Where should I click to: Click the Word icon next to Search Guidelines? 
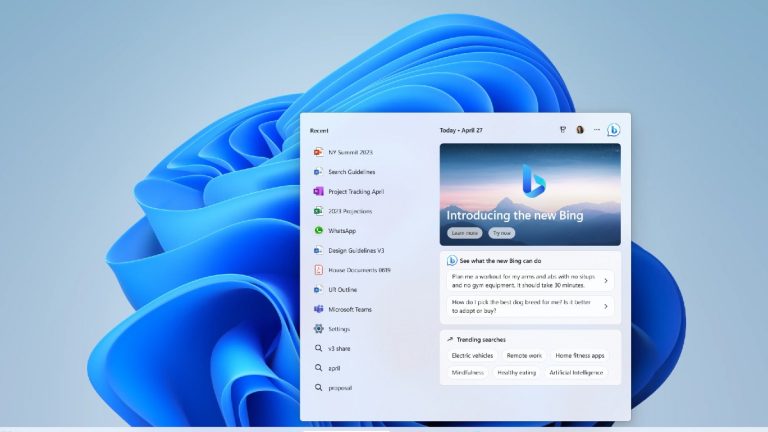click(318, 172)
